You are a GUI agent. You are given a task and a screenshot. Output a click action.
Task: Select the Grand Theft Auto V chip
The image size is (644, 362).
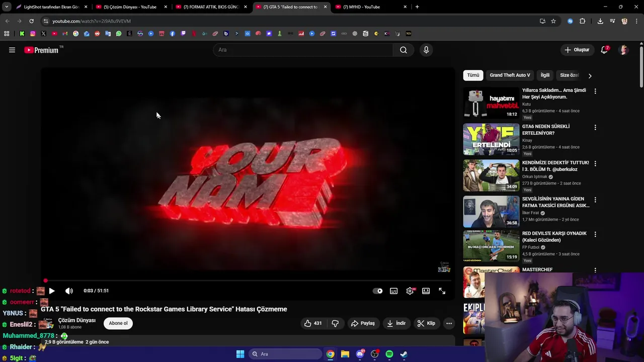510,75
